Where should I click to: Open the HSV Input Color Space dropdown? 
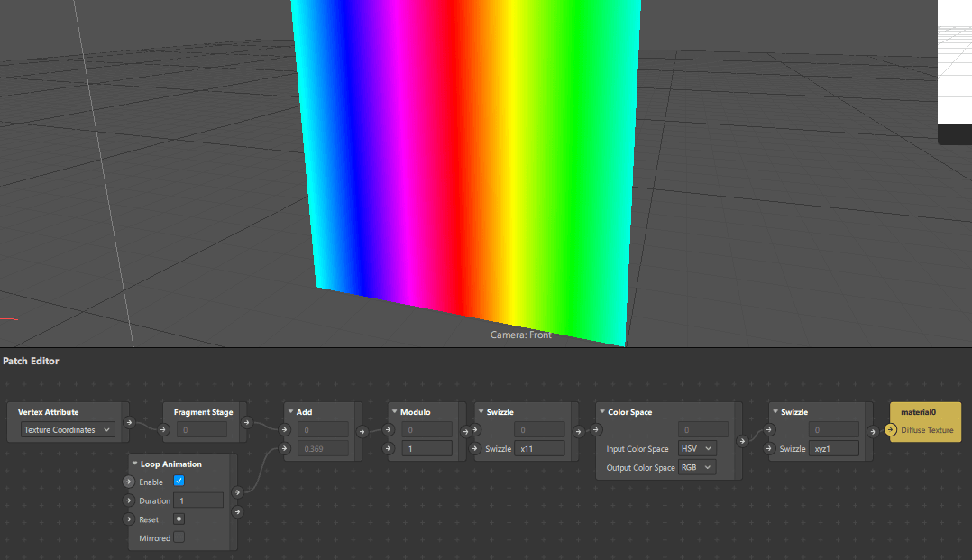[x=696, y=448]
